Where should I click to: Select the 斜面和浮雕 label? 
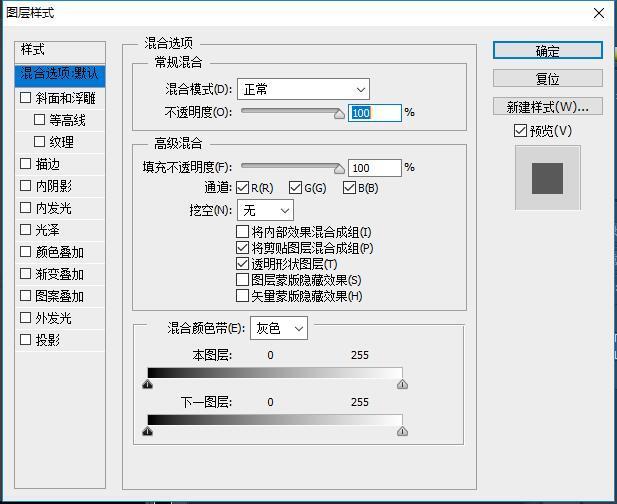point(65,98)
